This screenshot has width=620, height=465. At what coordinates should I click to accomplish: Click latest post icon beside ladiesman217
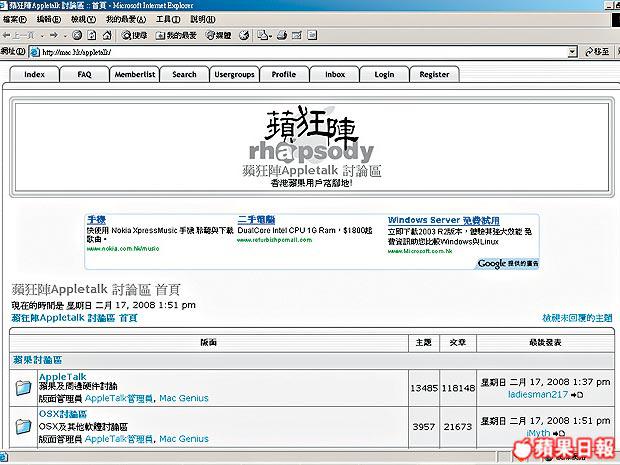[577, 395]
